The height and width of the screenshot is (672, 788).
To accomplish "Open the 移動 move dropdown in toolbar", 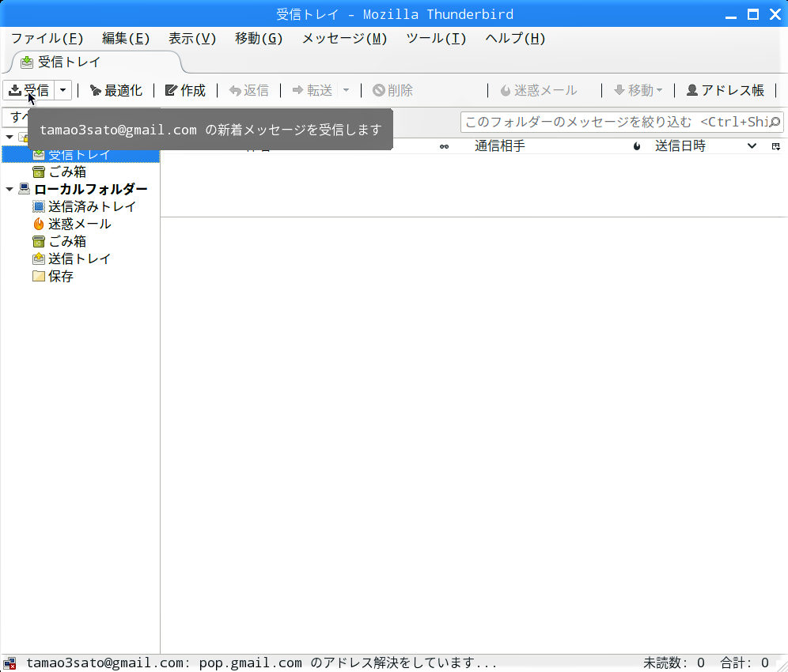I will 638,90.
